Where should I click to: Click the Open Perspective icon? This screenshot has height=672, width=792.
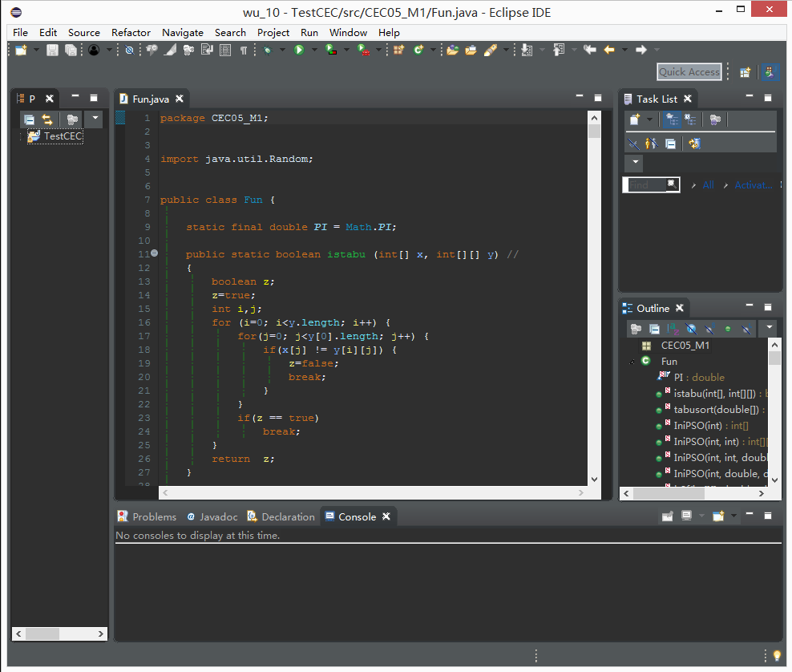pos(745,72)
